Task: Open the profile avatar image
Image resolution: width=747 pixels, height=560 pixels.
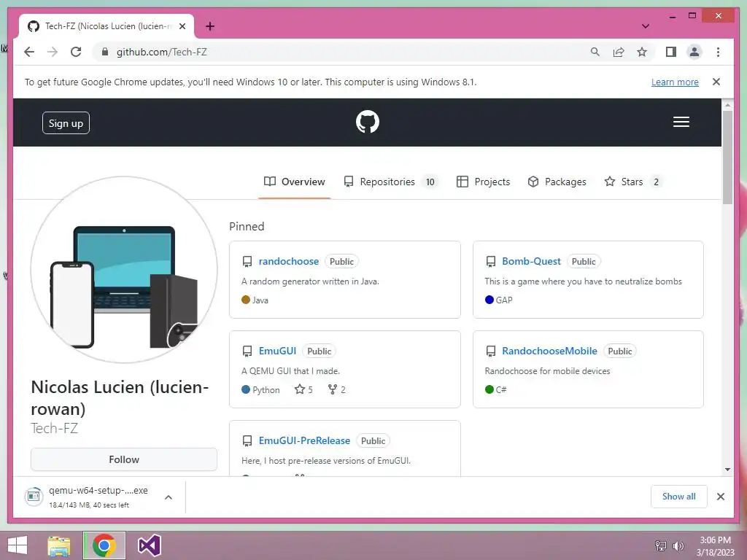Action: point(124,270)
